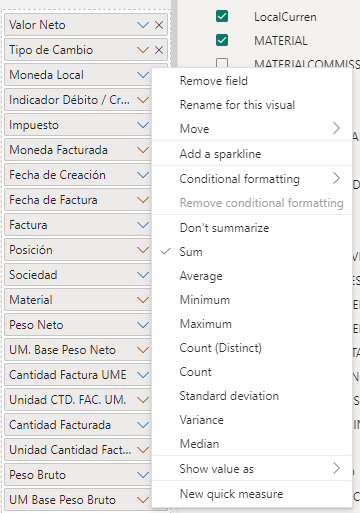Select the Cantidad Facturada field label
This screenshot has width=360, height=513.
point(60,425)
